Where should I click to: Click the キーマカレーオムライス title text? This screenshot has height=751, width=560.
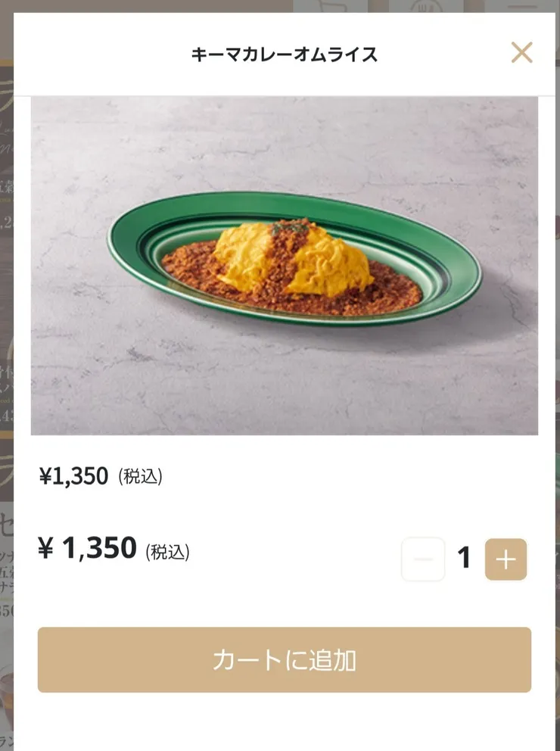285,55
